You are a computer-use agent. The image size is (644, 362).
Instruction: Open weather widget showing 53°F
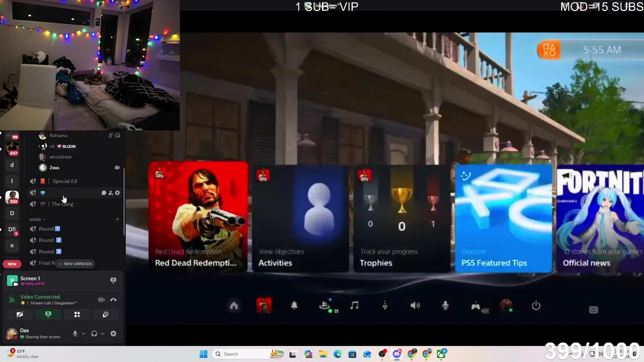24,353
